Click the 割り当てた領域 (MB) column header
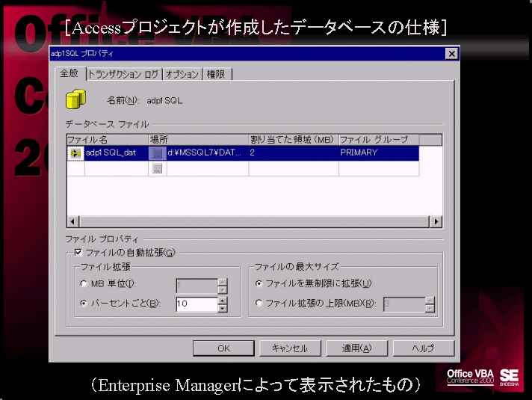532x400 pixels. coord(294,140)
